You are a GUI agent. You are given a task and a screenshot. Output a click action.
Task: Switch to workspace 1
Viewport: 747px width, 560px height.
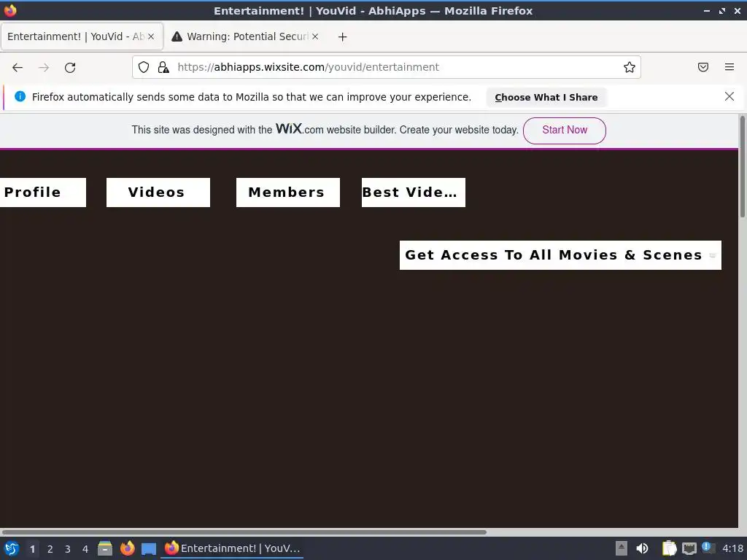tap(32, 549)
